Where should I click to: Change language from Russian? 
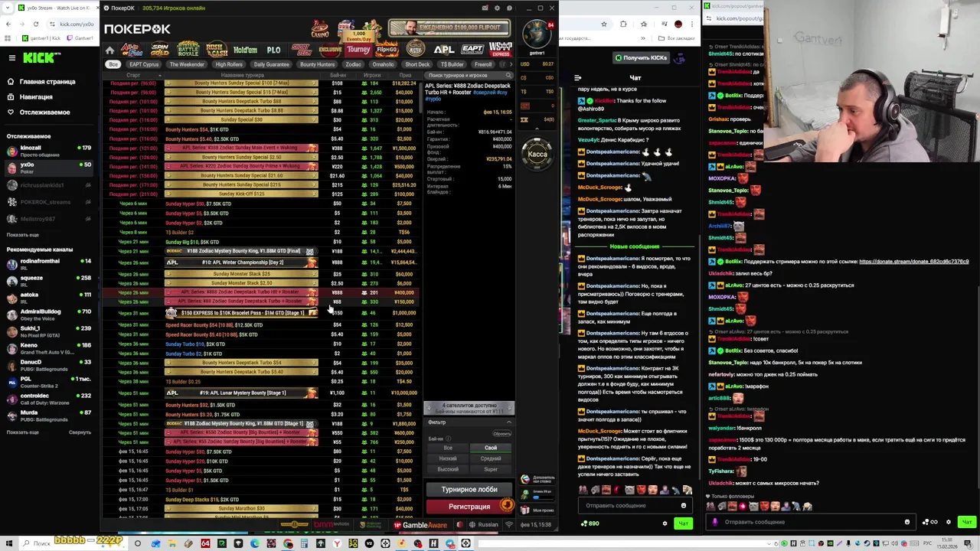[x=483, y=525]
